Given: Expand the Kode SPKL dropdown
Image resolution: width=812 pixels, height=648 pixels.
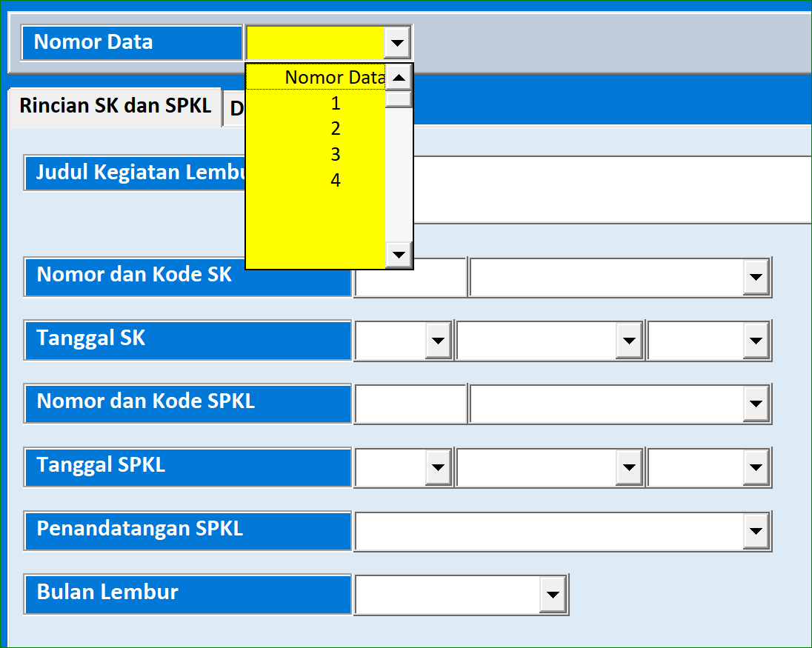Looking at the screenshot, I should pos(754,404).
